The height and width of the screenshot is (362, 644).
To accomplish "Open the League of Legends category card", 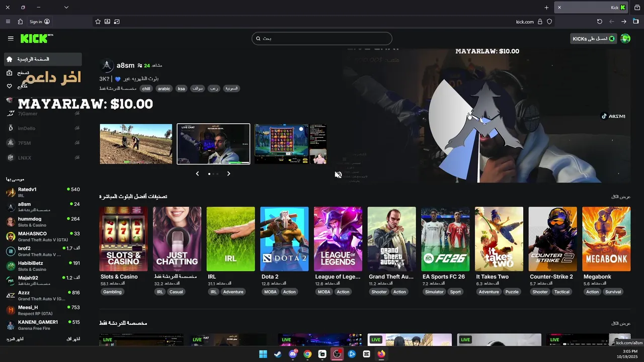I will coord(338,239).
